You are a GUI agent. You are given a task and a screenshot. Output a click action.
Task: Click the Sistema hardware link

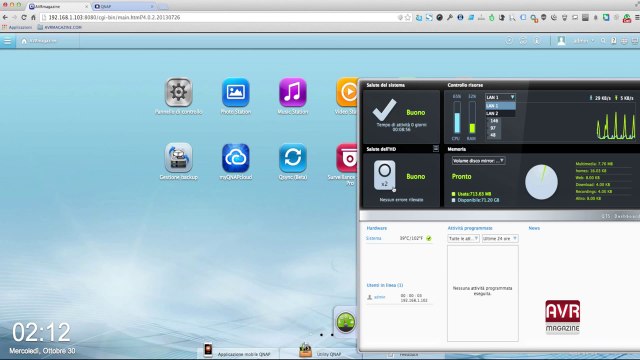pos(373,238)
